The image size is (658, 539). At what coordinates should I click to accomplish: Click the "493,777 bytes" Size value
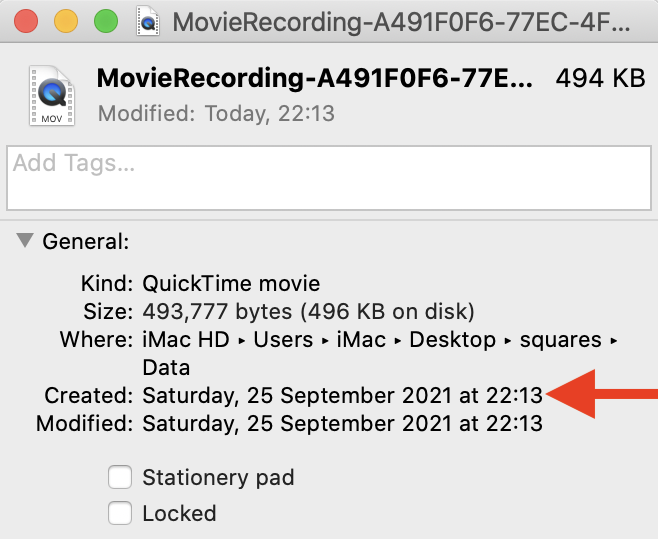pos(215,311)
